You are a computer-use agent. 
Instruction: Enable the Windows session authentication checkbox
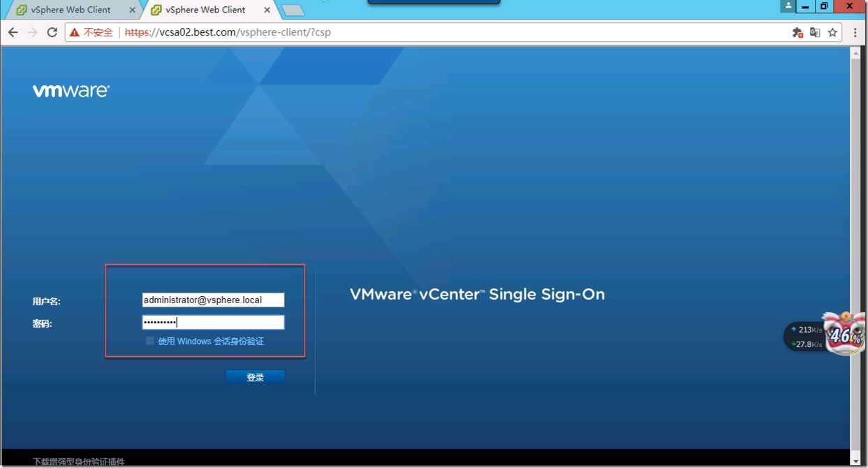149,341
